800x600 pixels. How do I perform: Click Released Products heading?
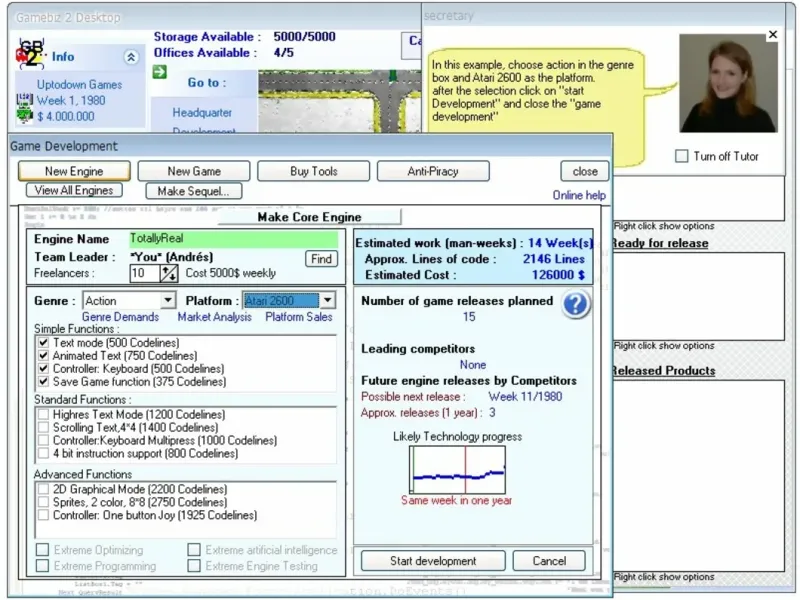point(663,371)
